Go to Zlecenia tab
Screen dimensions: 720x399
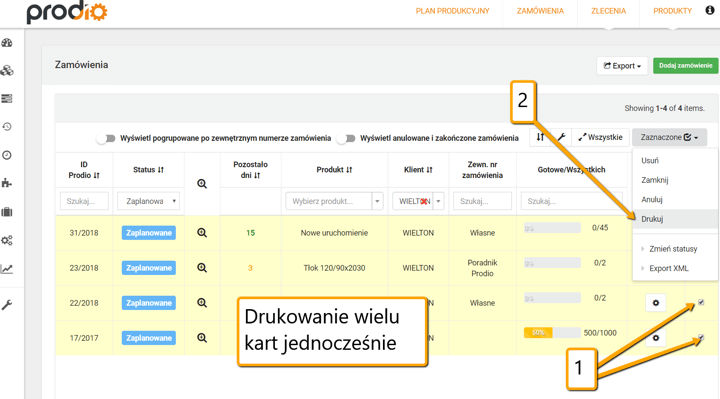pyautogui.click(x=608, y=11)
